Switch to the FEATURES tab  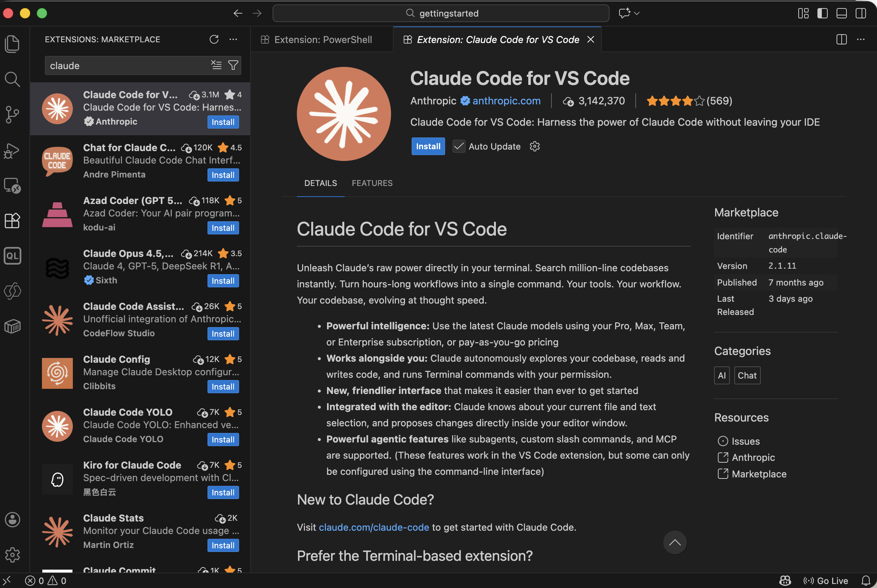(372, 183)
